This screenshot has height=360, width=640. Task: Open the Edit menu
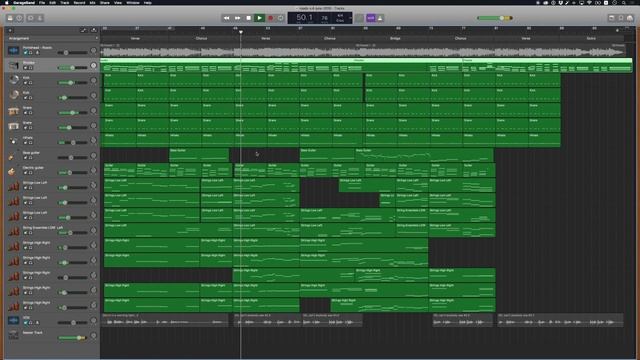click(52, 2)
